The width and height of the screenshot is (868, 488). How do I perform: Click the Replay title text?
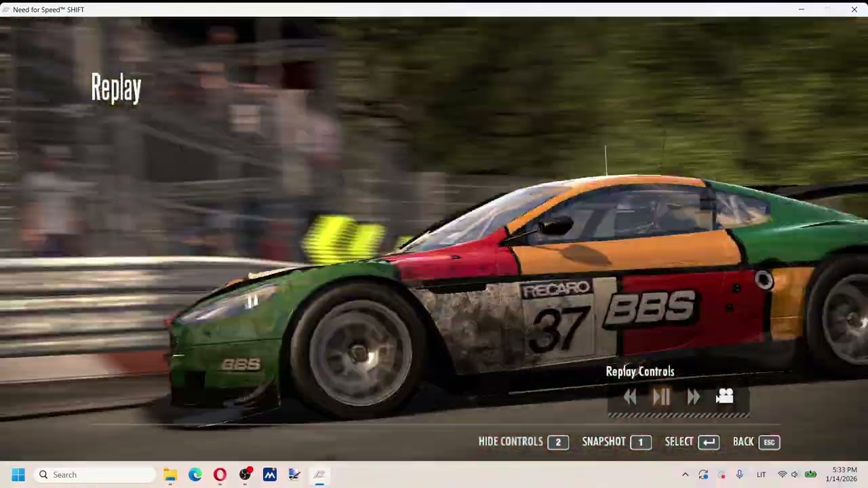point(116,88)
